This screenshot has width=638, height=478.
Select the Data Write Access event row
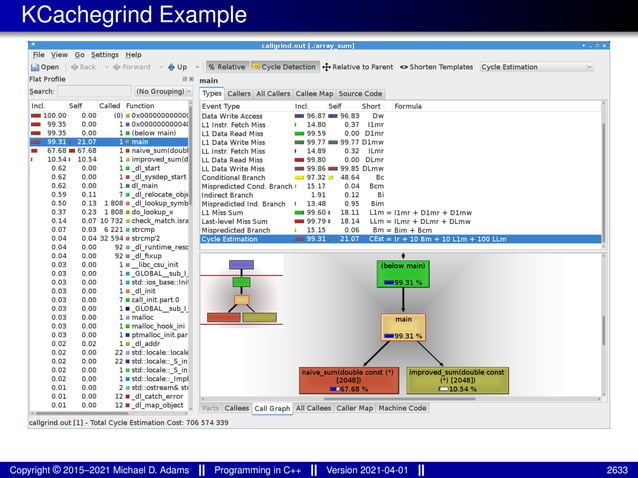pos(401,116)
